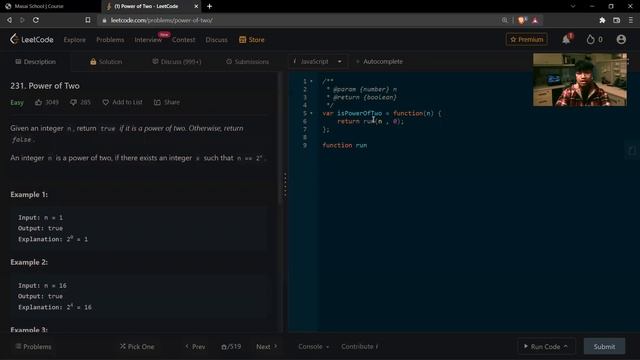This screenshot has width=640, height=360.
Task: Click the Brave rewards triangle icon
Action: coord(535,20)
